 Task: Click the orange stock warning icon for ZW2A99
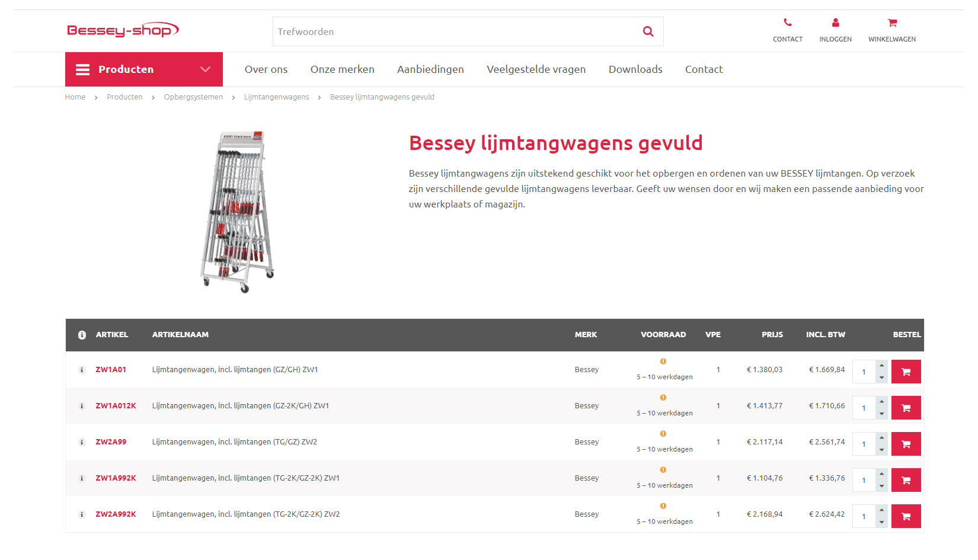(x=663, y=433)
